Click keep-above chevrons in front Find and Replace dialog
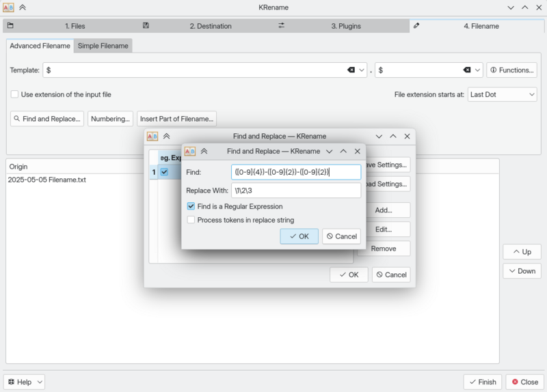This screenshot has height=392, width=547. click(204, 151)
